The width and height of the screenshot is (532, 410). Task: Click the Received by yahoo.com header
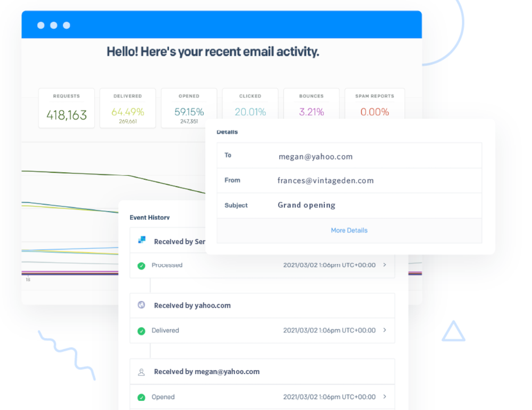pos(193,306)
